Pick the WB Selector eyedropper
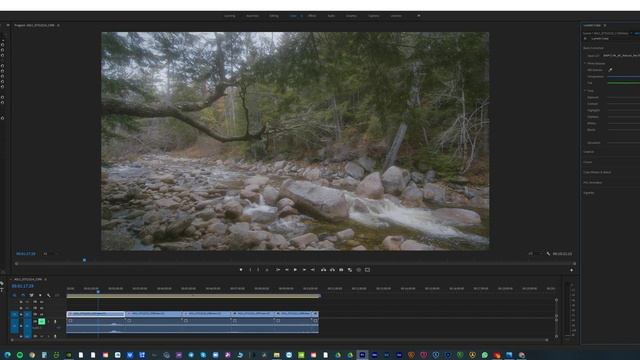Viewport: 640px width, 360px height. coord(610,70)
